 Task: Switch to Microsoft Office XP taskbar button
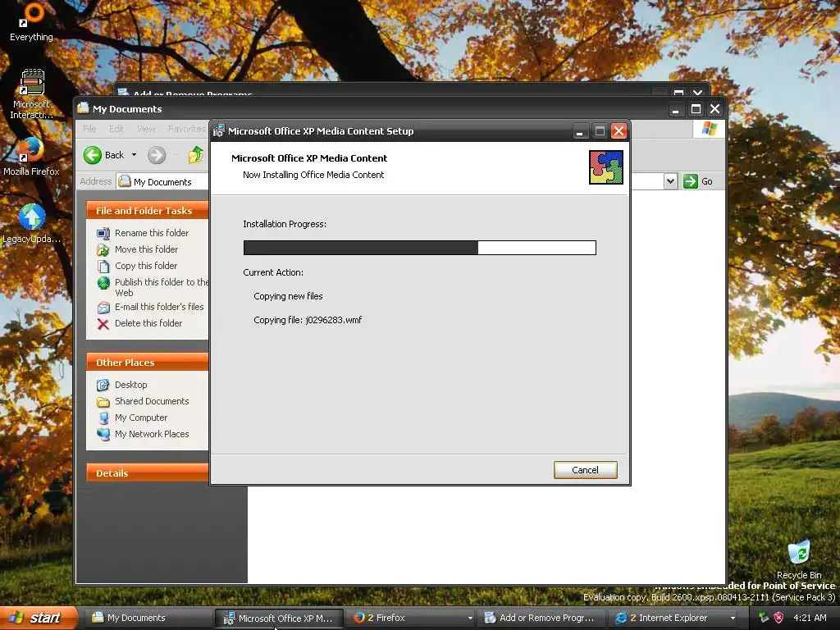click(279, 618)
